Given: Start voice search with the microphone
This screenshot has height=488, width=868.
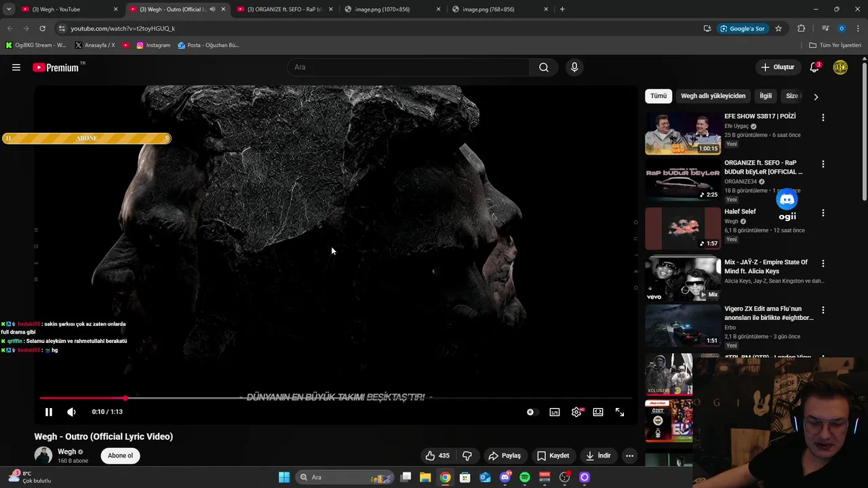Looking at the screenshot, I should [574, 67].
